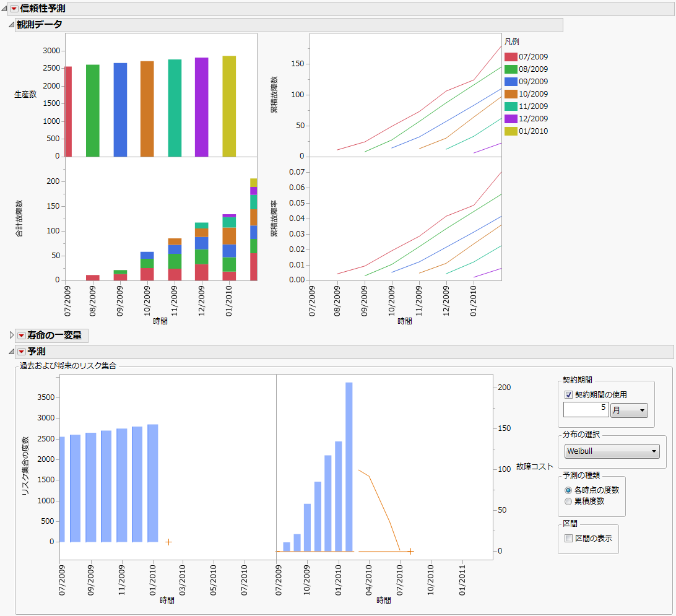This screenshot has height=616, width=676.
Task: Click the 07/2009 legend color swatch
Action: pyautogui.click(x=511, y=57)
